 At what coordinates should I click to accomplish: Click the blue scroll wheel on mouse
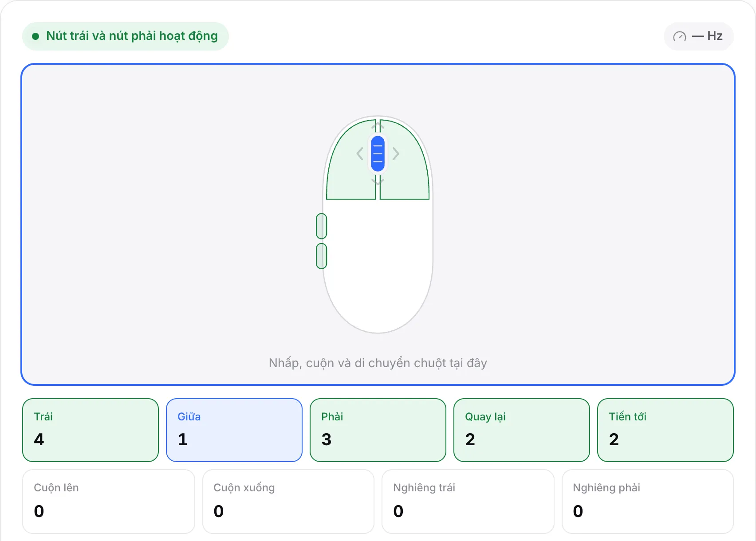(x=378, y=154)
